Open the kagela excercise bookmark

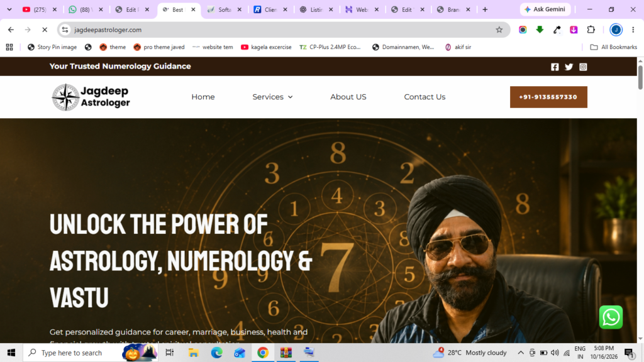[266, 47]
